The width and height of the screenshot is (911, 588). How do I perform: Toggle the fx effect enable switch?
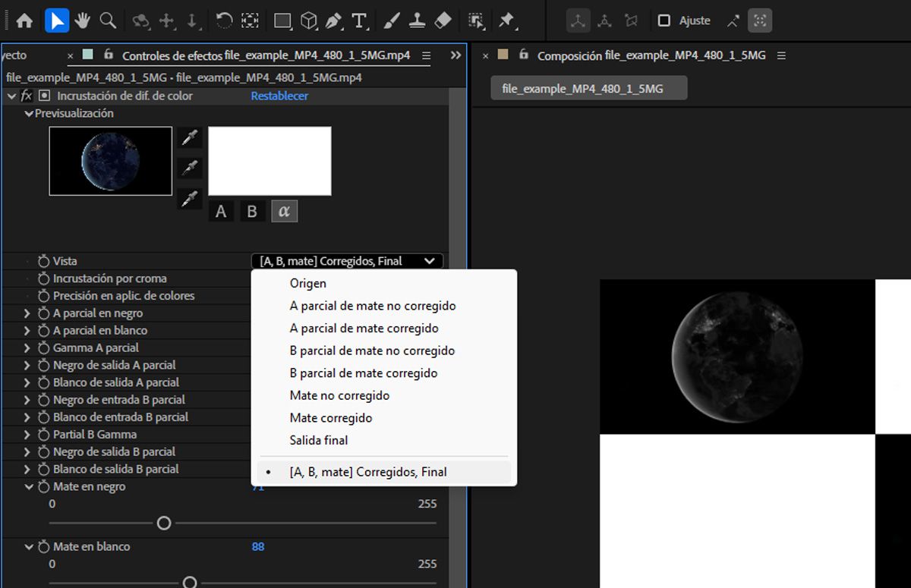coord(27,96)
